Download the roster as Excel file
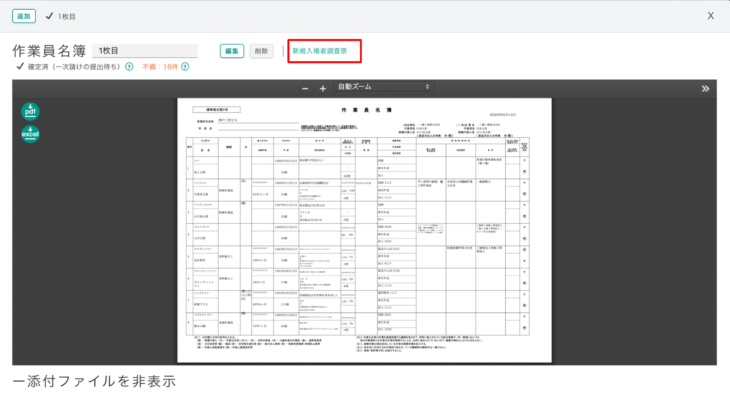Viewport: 730px width, 396px height. [x=30, y=134]
